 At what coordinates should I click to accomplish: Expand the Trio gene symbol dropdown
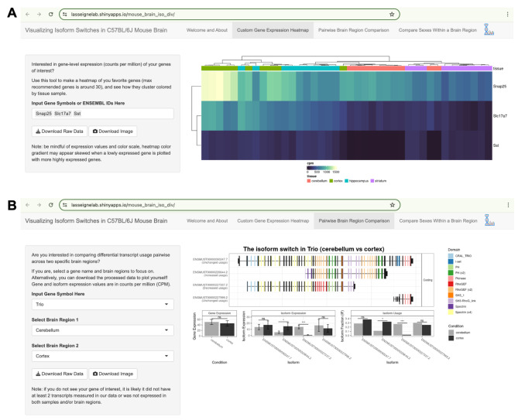coord(103,304)
